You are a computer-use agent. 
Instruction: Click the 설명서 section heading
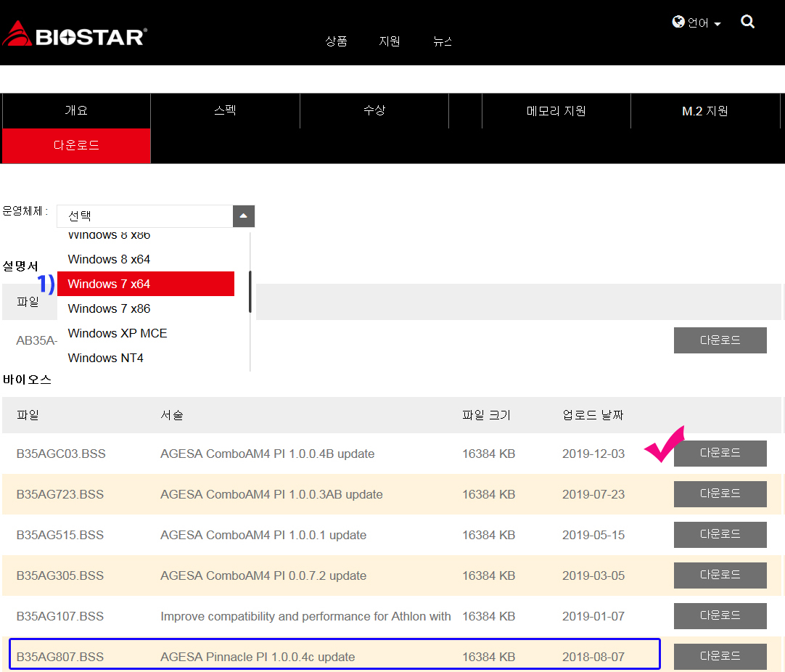[20, 266]
